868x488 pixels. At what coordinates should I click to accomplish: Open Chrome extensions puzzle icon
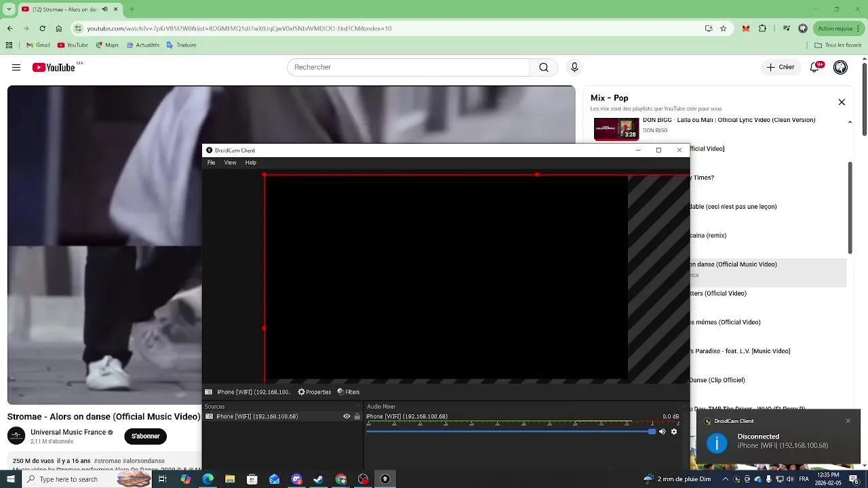point(762,28)
